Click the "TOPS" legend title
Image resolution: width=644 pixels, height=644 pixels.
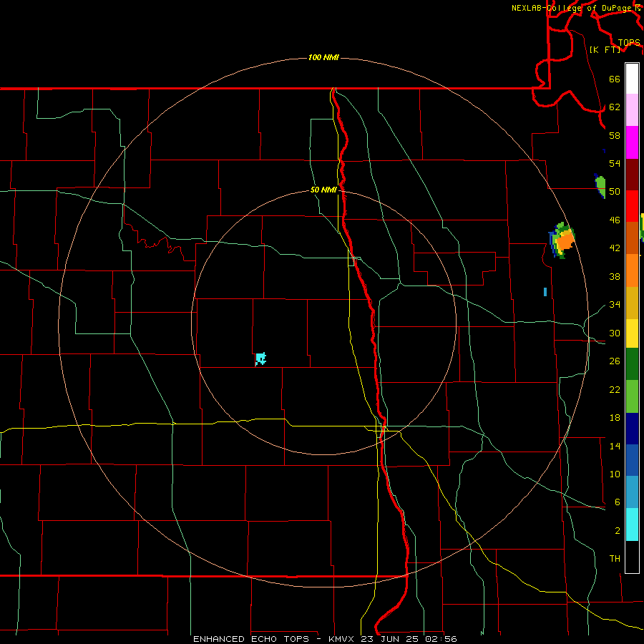[x=629, y=42]
